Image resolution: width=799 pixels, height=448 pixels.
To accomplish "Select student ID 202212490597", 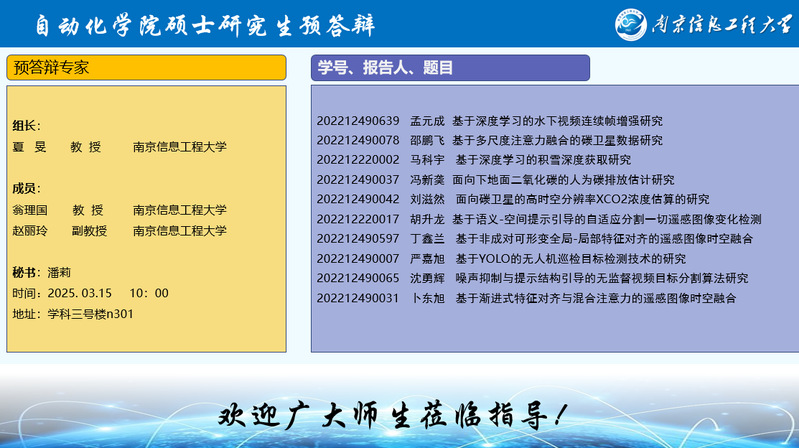I will pyautogui.click(x=358, y=239).
